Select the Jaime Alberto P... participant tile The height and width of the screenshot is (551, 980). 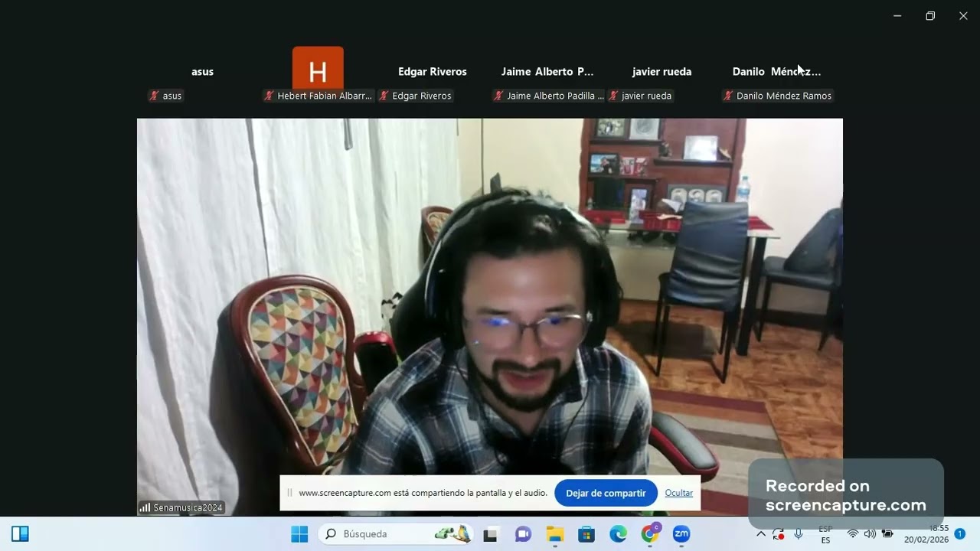[x=547, y=72]
